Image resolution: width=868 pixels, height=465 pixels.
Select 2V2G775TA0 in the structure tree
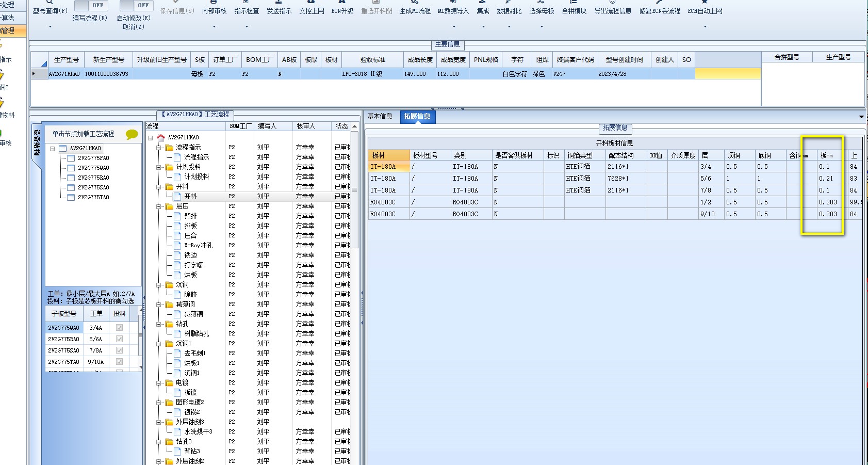tap(93, 198)
